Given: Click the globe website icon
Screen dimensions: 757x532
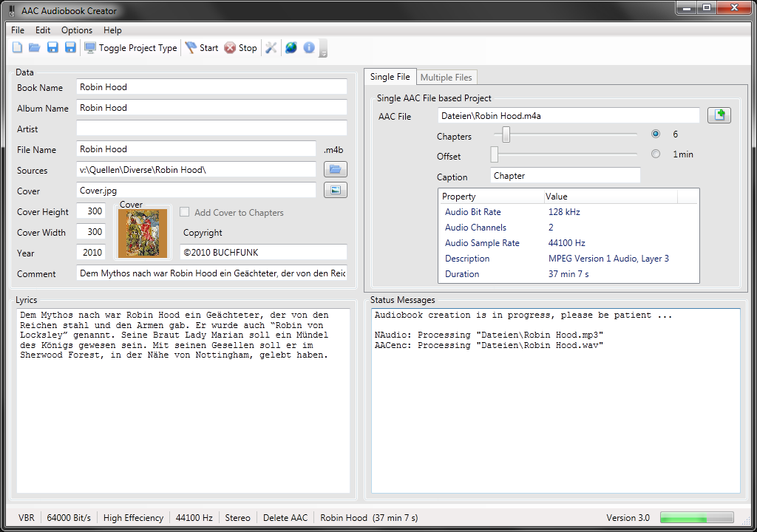Looking at the screenshot, I should [x=291, y=48].
